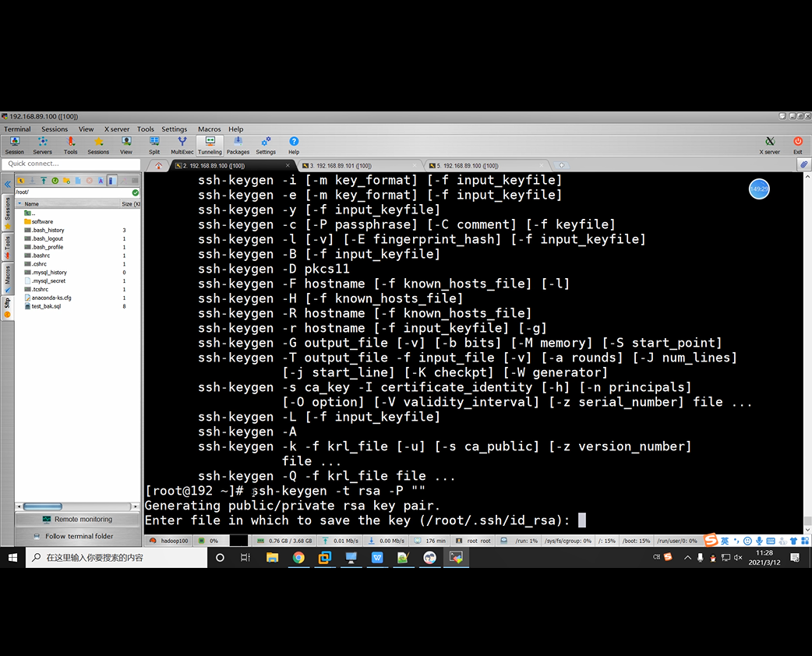Close tab 2. 192.168.89.100
Viewport: 812px width, 656px height.
(x=288, y=166)
